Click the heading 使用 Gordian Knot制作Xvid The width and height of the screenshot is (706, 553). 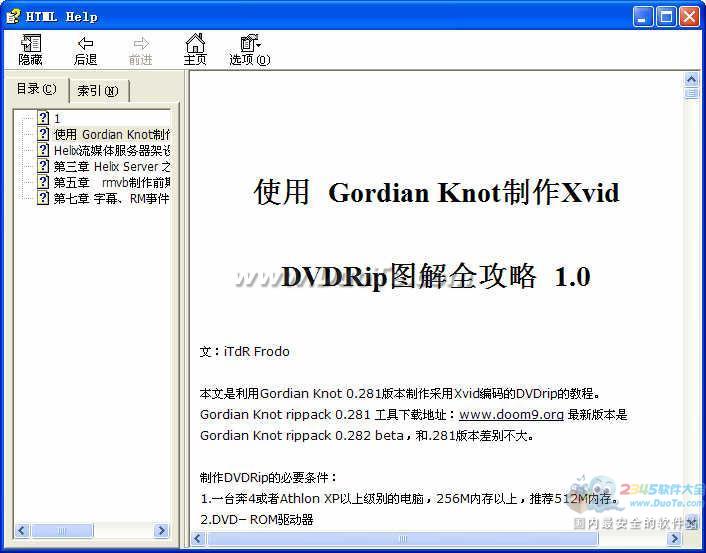(x=437, y=192)
